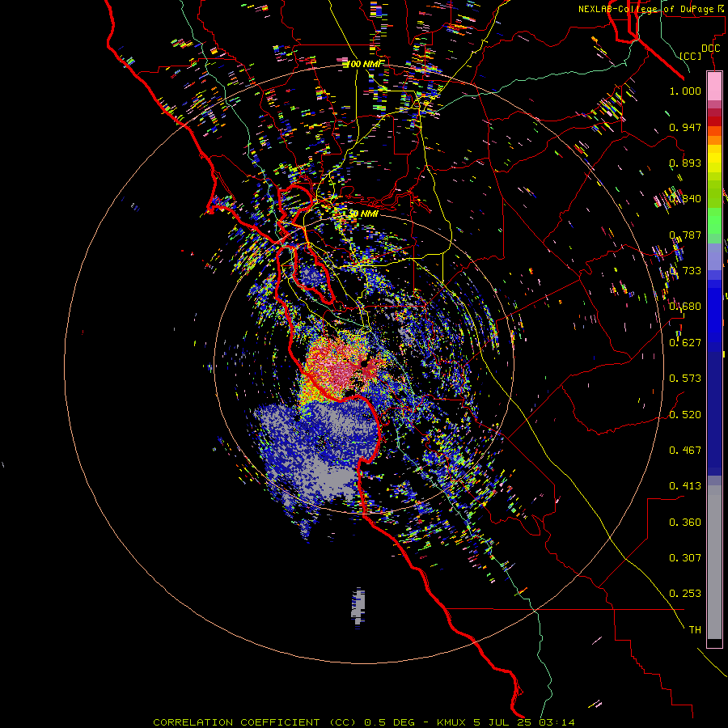Click the DCC label above the color bar
728x728 pixels.
pyautogui.click(x=710, y=49)
